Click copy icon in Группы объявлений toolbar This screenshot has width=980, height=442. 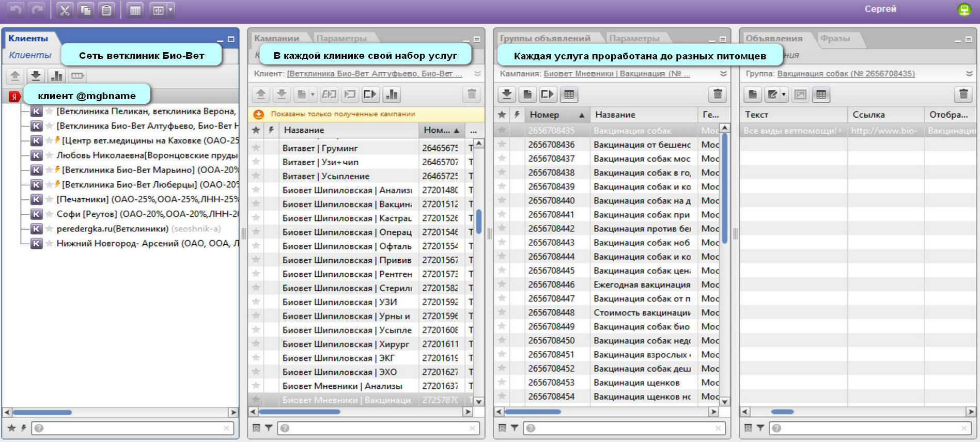click(527, 94)
